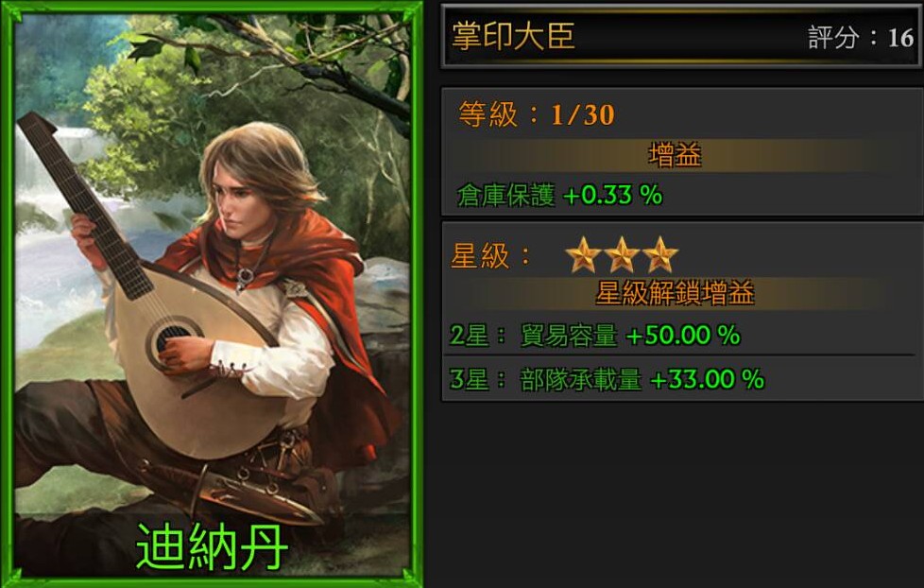Click the 3星 部隊承載量 +33.00 % entry
Viewport: 924px width, 588px height.
[607, 379]
